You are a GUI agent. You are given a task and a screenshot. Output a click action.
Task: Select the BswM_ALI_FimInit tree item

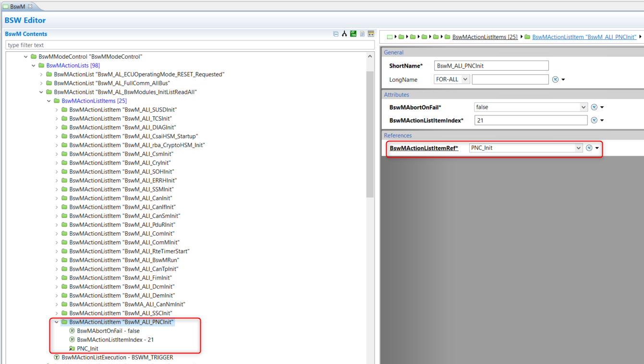[x=121, y=278]
